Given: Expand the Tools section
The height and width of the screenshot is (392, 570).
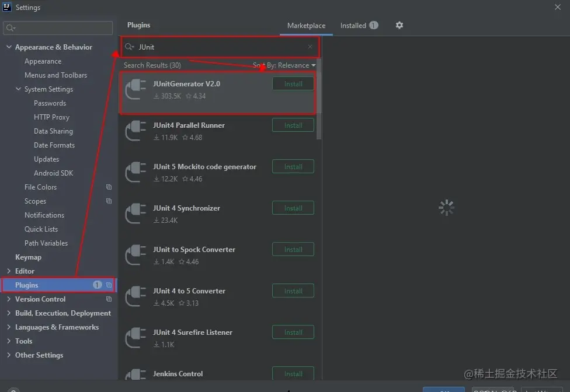Looking at the screenshot, I should (x=9, y=341).
